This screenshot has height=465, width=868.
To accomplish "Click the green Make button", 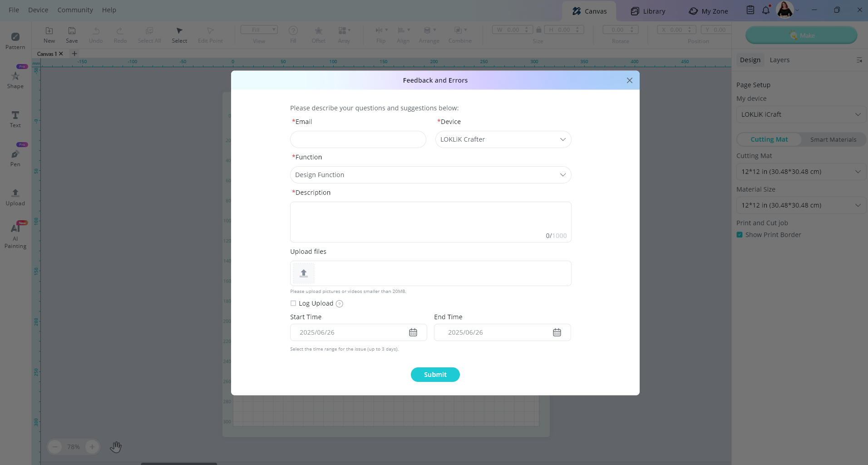I will pyautogui.click(x=801, y=35).
